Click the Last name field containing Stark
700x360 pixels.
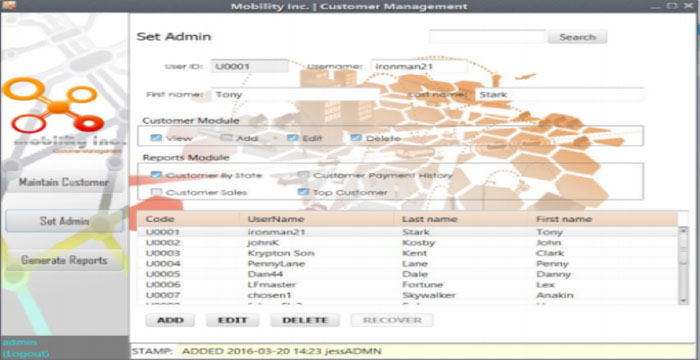[559, 95]
